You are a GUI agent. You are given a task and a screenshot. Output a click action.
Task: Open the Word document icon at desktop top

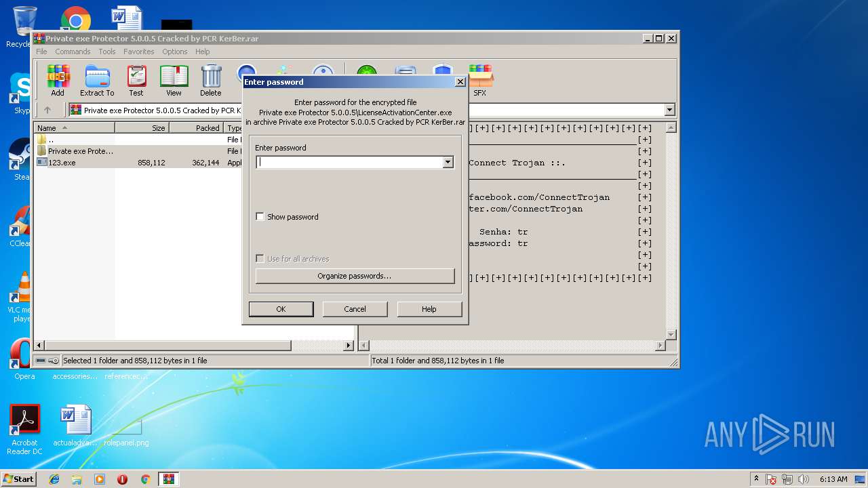(x=127, y=18)
